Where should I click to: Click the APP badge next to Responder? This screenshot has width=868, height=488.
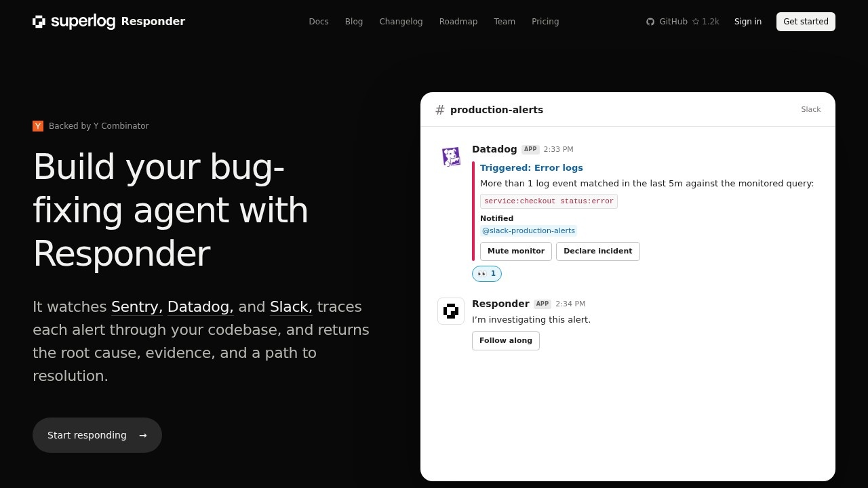(542, 304)
